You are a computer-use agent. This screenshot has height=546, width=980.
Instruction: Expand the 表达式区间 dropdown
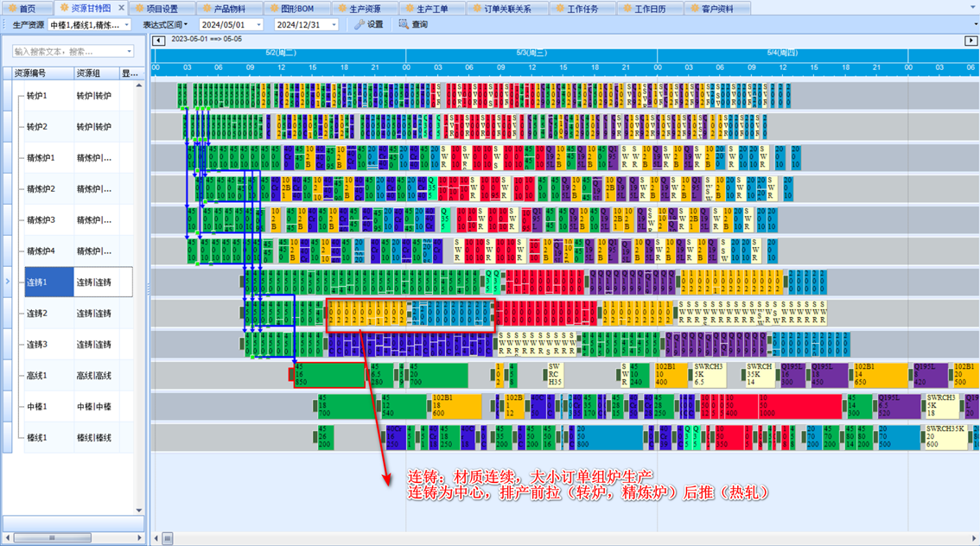166,25
